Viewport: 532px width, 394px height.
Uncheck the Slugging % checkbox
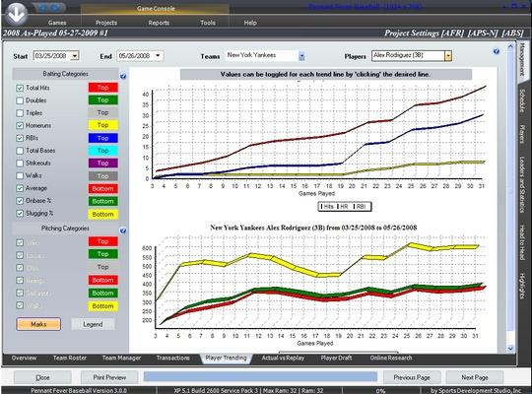[20, 214]
